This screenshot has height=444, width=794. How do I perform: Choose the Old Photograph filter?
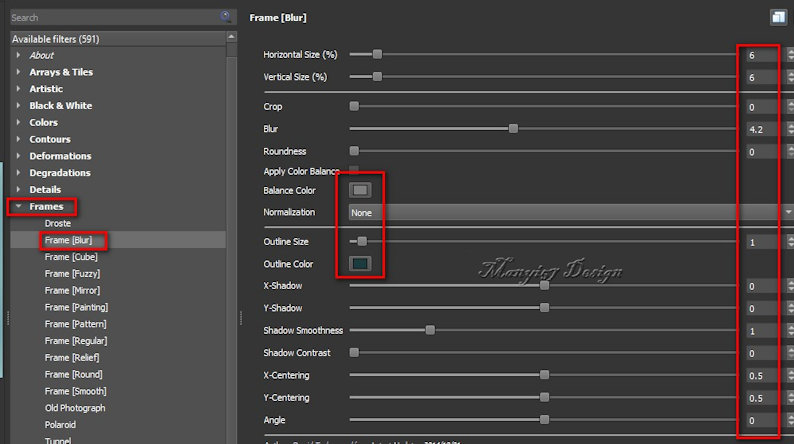75,408
